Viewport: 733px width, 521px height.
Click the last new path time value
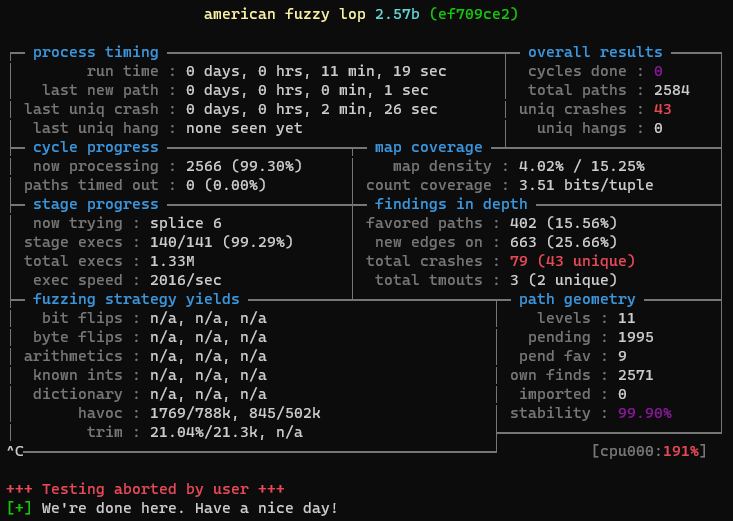(x=307, y=90)
